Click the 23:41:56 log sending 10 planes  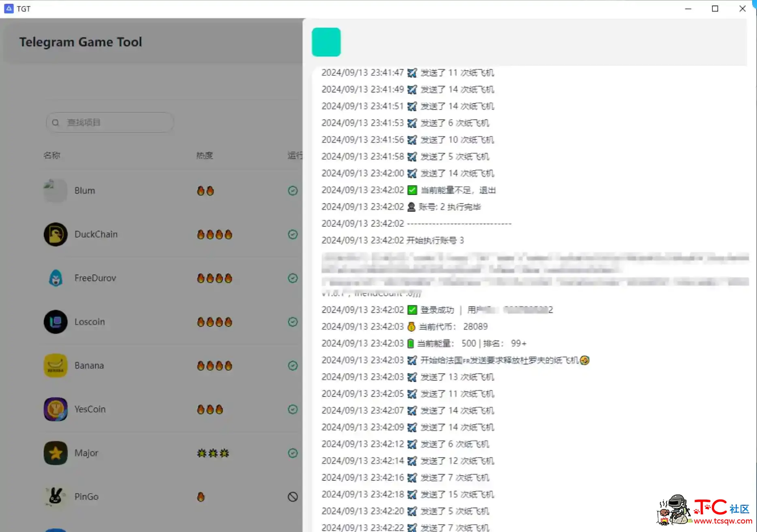408,140
